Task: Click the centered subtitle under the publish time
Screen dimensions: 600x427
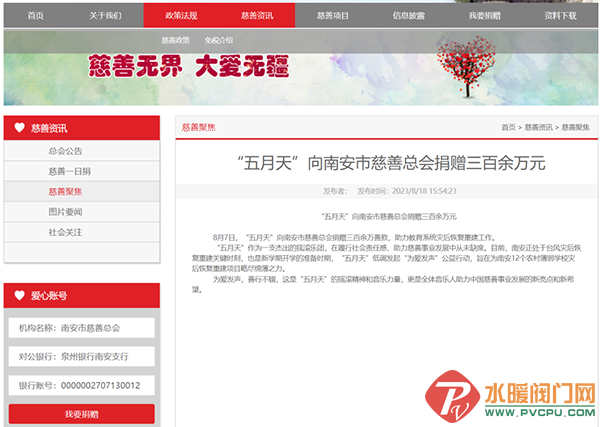Action: 389,217
